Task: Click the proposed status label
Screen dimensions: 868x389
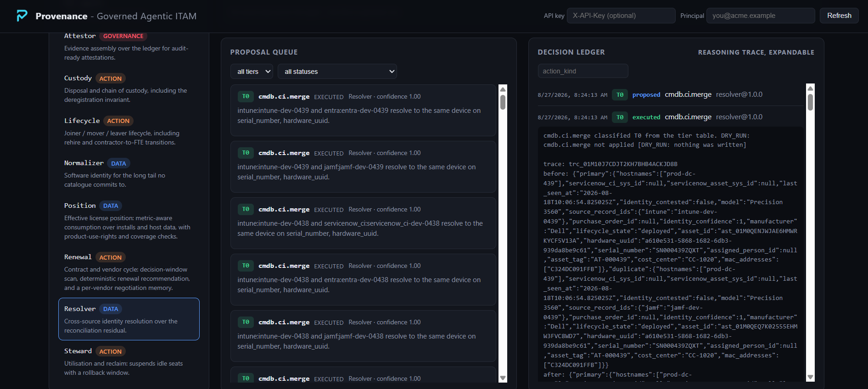Action: click(x=646, y=95)
